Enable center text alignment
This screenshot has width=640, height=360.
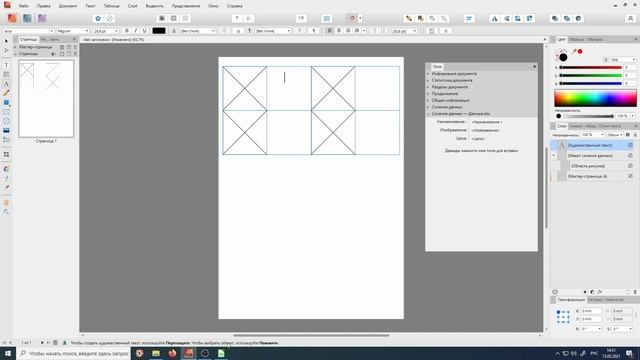point(339,31)
